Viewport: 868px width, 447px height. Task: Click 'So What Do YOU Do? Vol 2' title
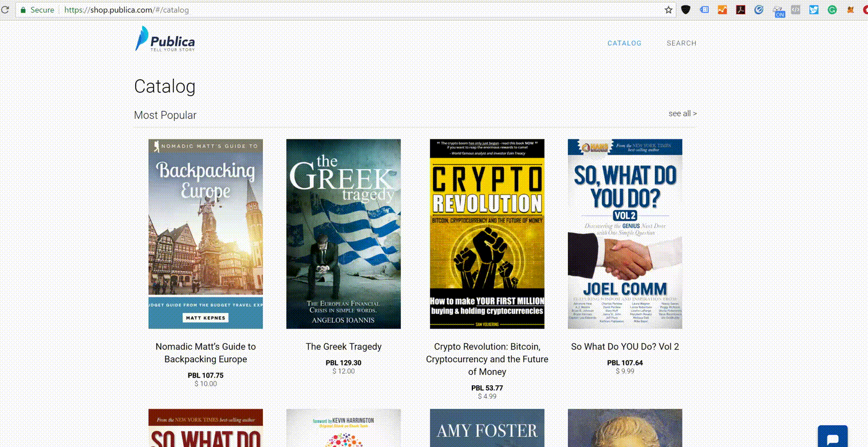625,347
